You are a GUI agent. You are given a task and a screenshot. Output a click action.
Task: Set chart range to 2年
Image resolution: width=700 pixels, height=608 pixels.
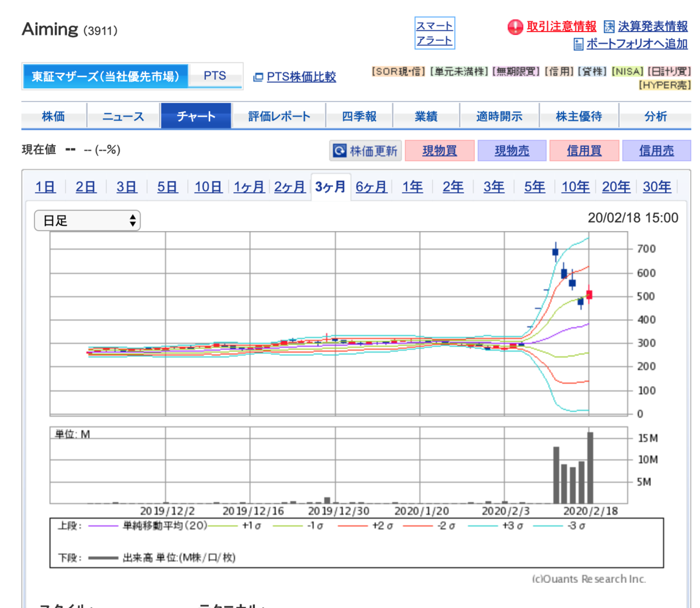coord(453,187)
